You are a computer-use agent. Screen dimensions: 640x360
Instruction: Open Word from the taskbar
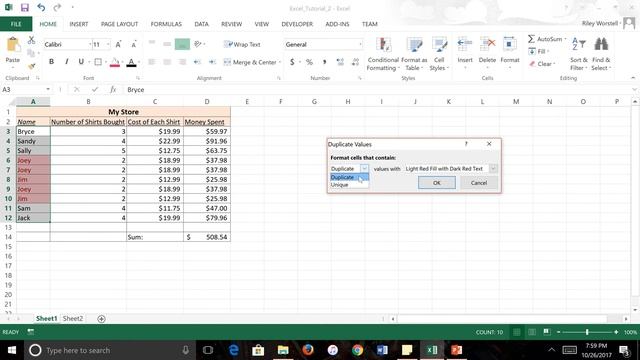[382, 350]
